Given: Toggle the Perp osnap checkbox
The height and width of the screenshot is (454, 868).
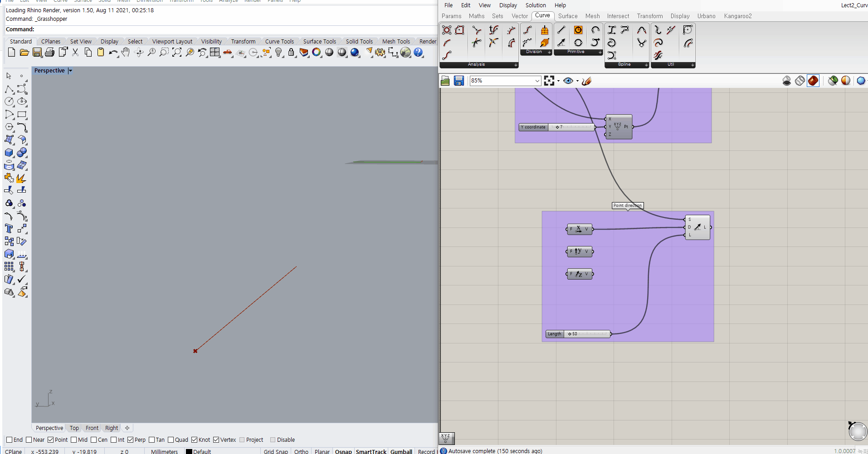Looking at the screenshot, I should coord(131,440).
